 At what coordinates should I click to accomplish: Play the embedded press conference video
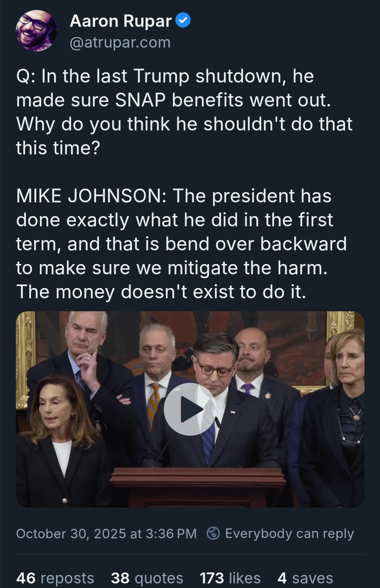[190, 409]
